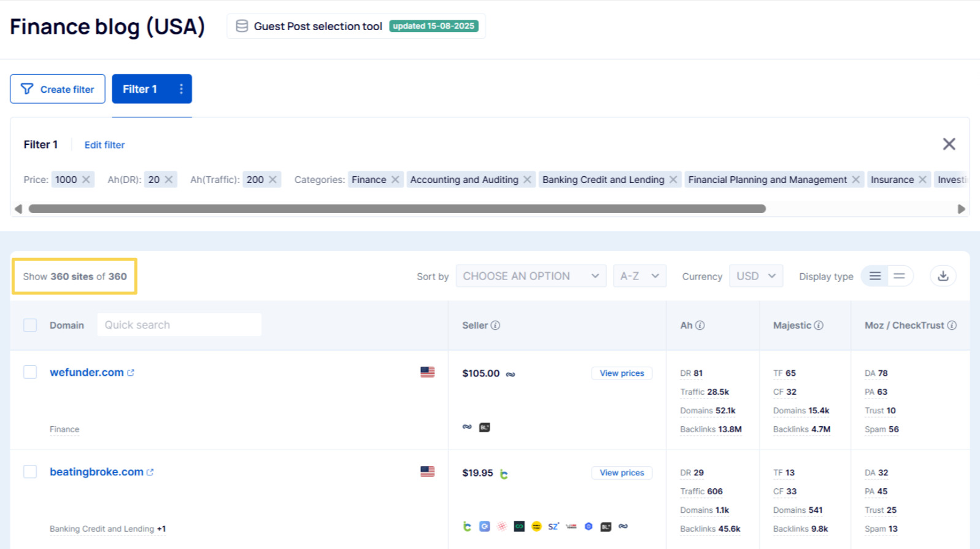Click the filter chips horizontal scrollbar
Viewport: 980px width, 549px height.
(397, 209)
